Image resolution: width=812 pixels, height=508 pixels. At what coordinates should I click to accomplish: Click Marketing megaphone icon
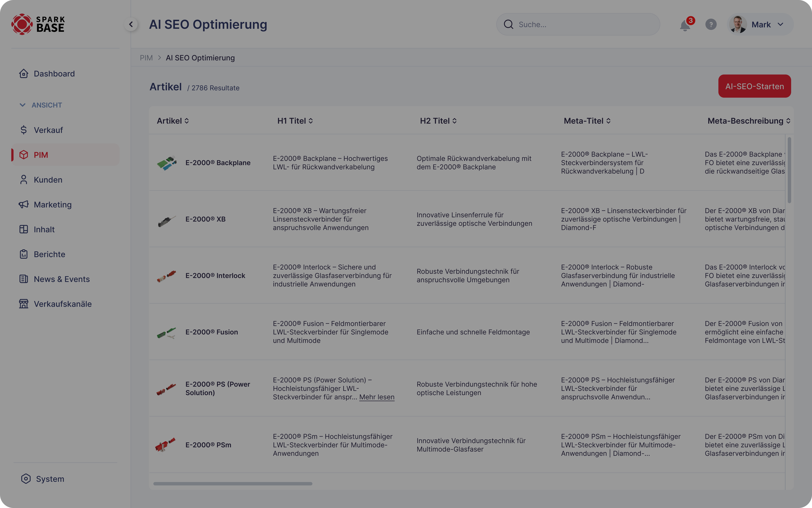click(24, 205)
